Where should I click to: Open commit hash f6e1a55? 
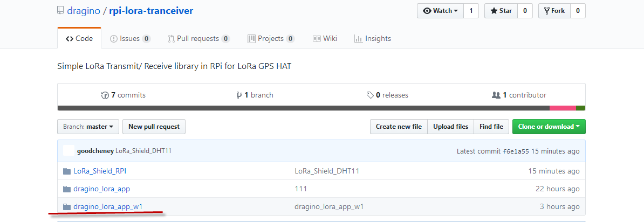pos(516,151)
